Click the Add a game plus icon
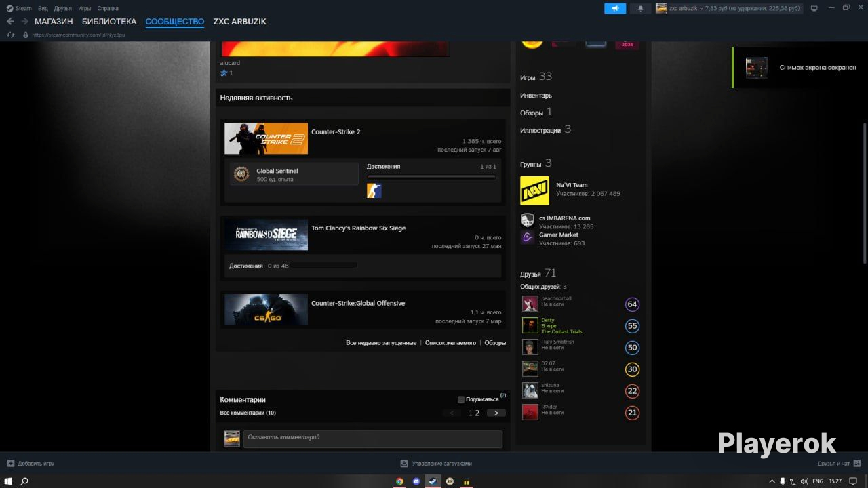 [x=10, y=464]
